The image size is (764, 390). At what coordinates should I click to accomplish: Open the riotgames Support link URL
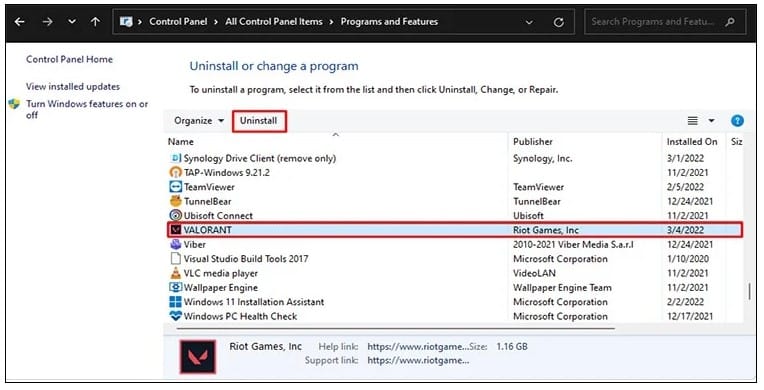coord(418,360)
